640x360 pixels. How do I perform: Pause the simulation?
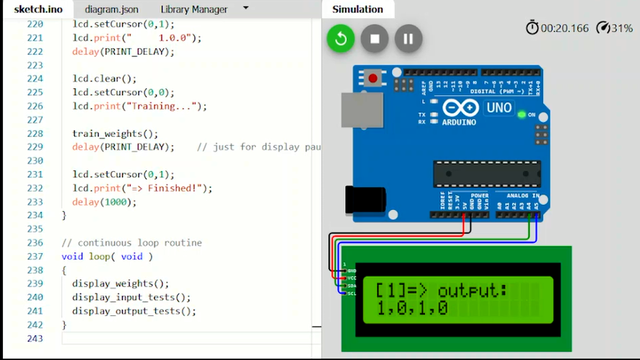409,39
